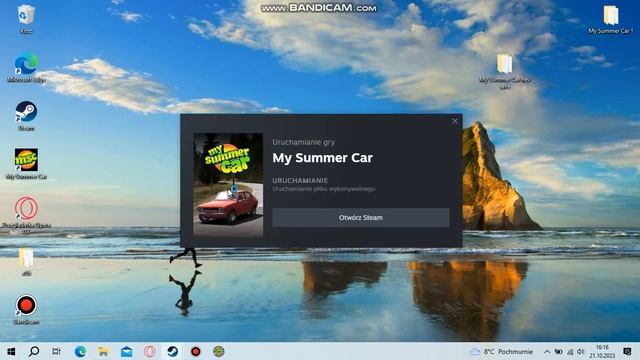This screenshot has height=360, width=640.
Task: Open the clock and date flyout
Action: pos(602,351)
